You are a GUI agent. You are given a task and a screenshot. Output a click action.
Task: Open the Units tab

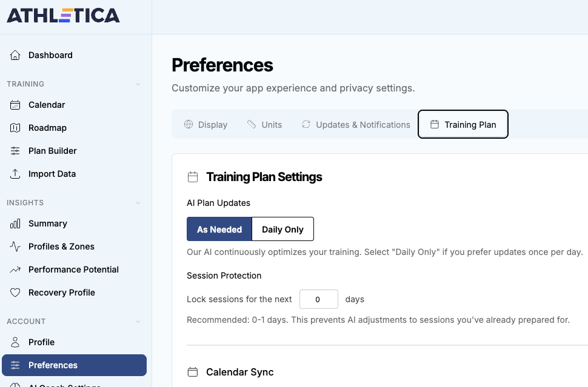click(x=265, y=125)
